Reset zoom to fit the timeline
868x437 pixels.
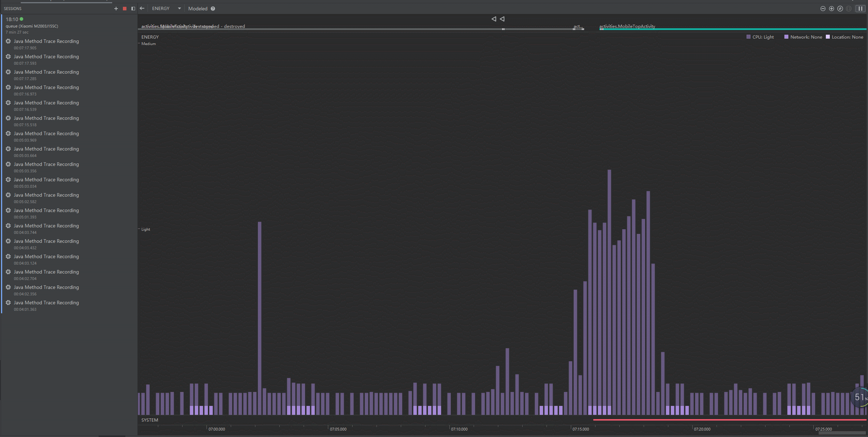coord(840,9)
